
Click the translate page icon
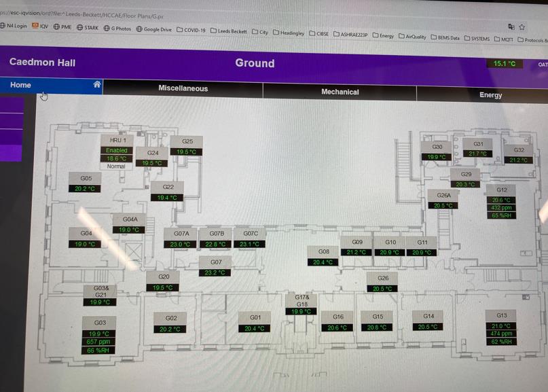tap(511, 26)
